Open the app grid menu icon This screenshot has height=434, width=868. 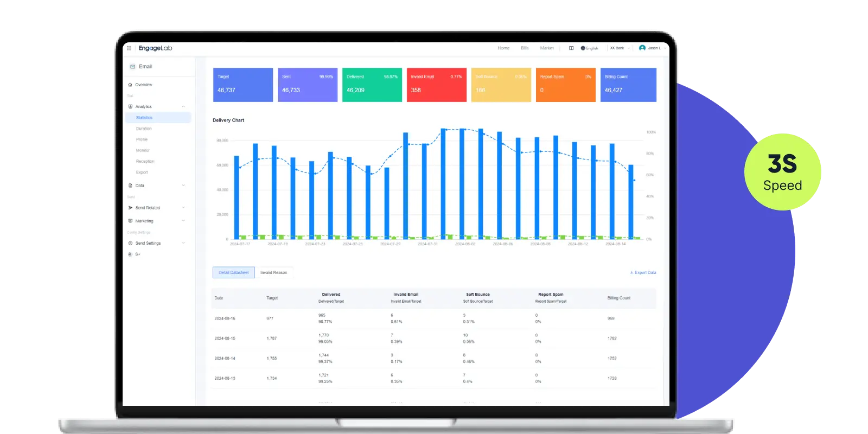tap(129, 48)
